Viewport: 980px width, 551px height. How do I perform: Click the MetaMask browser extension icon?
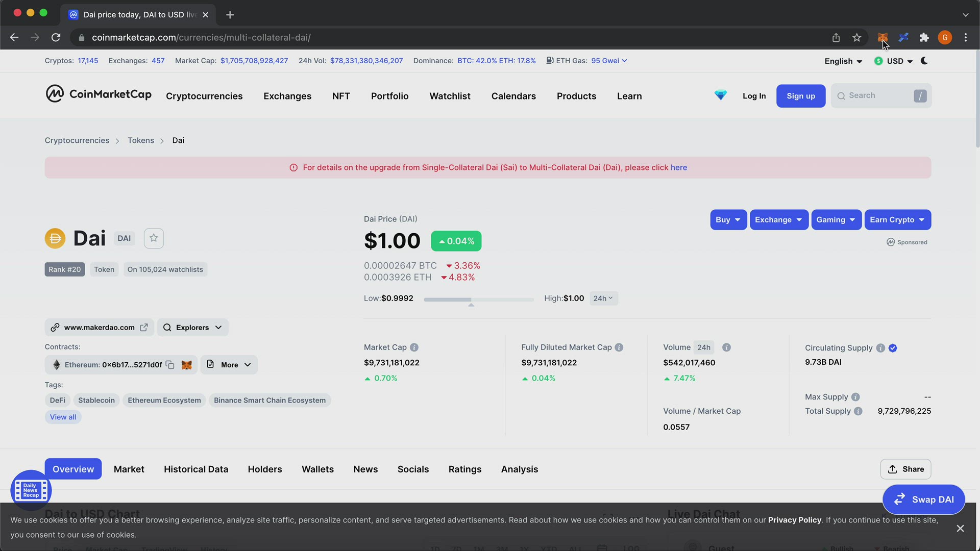coord(883,38)
